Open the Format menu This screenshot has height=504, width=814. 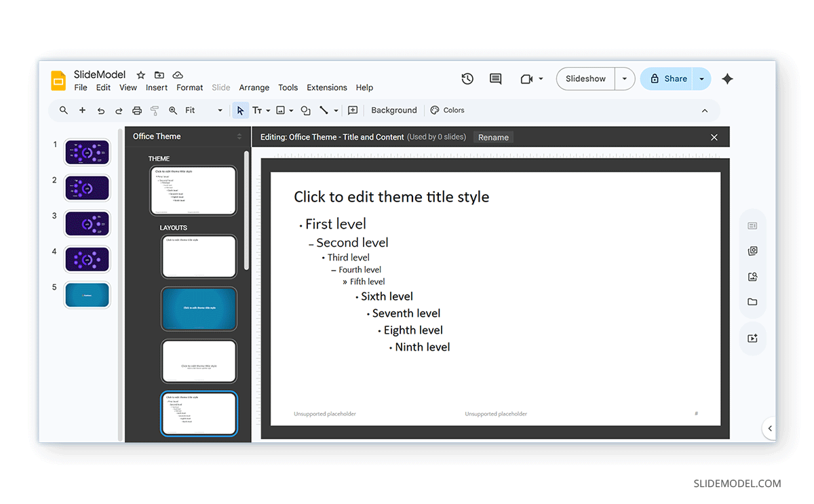tap(190, 88)
